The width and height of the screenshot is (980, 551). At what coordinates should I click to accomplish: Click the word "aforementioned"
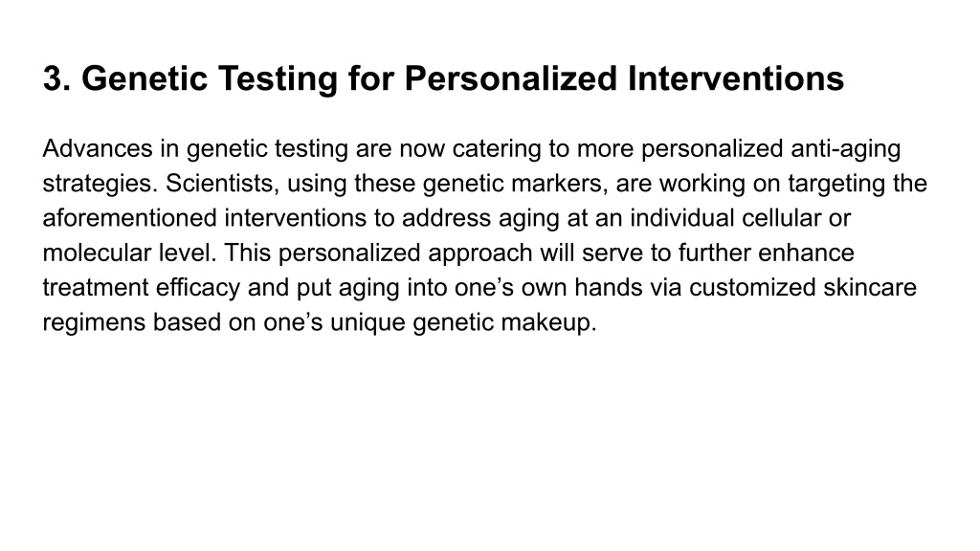tap(129, 218)
